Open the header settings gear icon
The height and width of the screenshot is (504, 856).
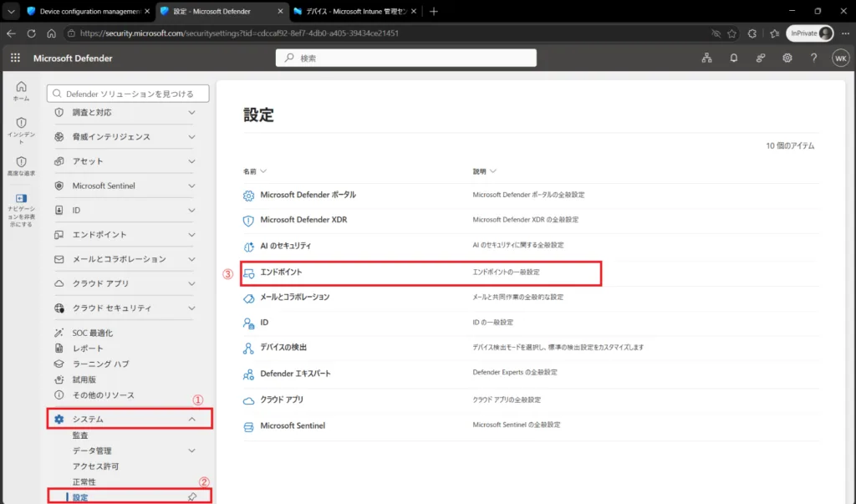coord(787,58)
